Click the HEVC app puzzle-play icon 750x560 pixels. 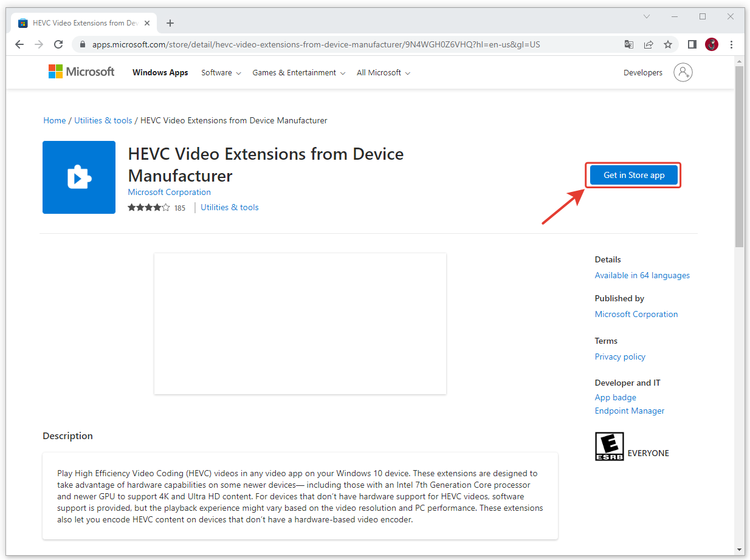79,177
